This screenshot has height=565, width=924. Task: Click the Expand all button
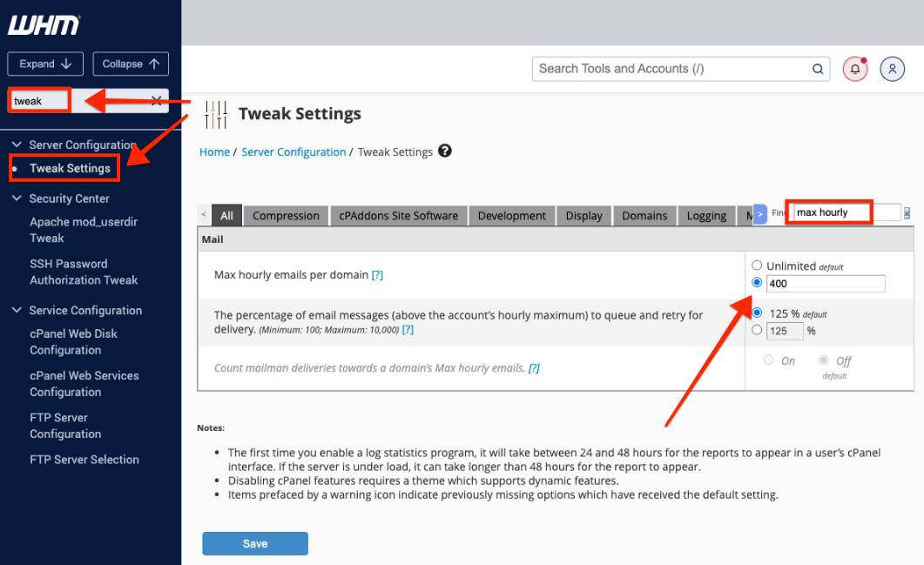point(45,64)
